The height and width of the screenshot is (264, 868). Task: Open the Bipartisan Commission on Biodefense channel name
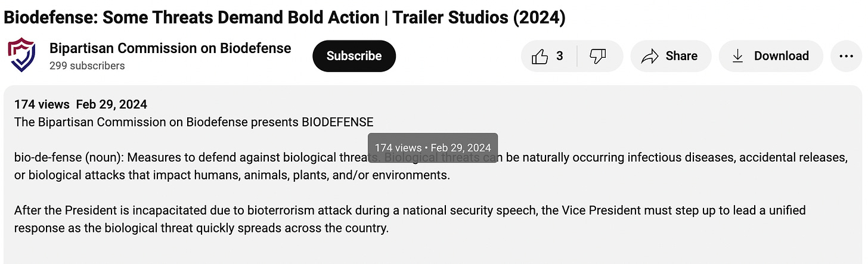click(170, 48)
